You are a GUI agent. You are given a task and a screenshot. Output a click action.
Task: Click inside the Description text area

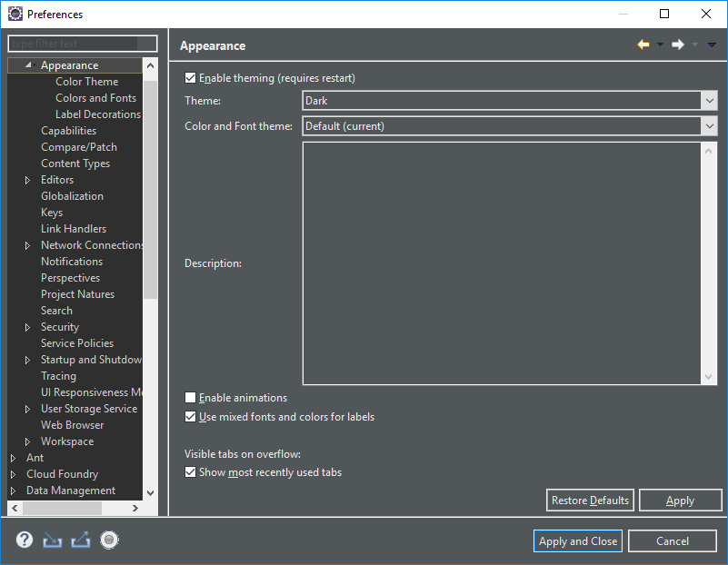(502, 263)
